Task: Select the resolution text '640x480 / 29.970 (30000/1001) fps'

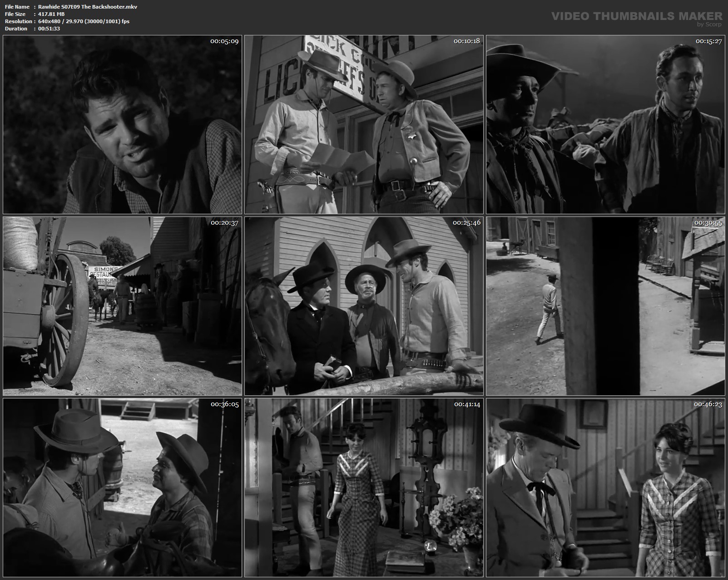Action: tap(84, 21)
